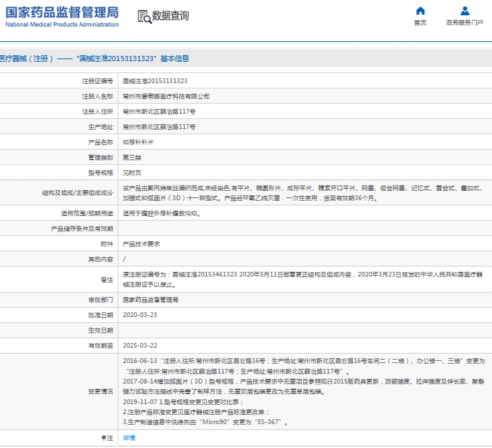Viewport: 492px width, 448px height.
Task: Click the 政务服务门户 text link
Action: tap(465, 23)
